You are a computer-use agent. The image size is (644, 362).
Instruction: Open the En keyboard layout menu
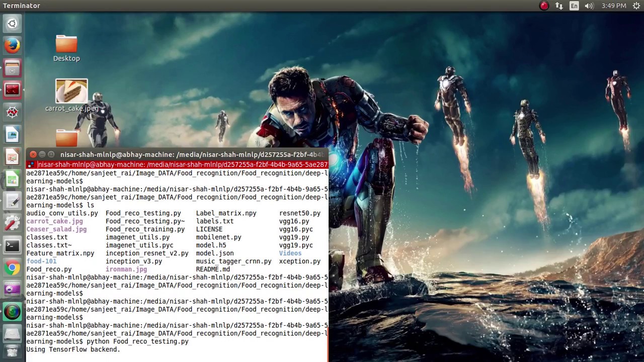(x=574, y=6)
